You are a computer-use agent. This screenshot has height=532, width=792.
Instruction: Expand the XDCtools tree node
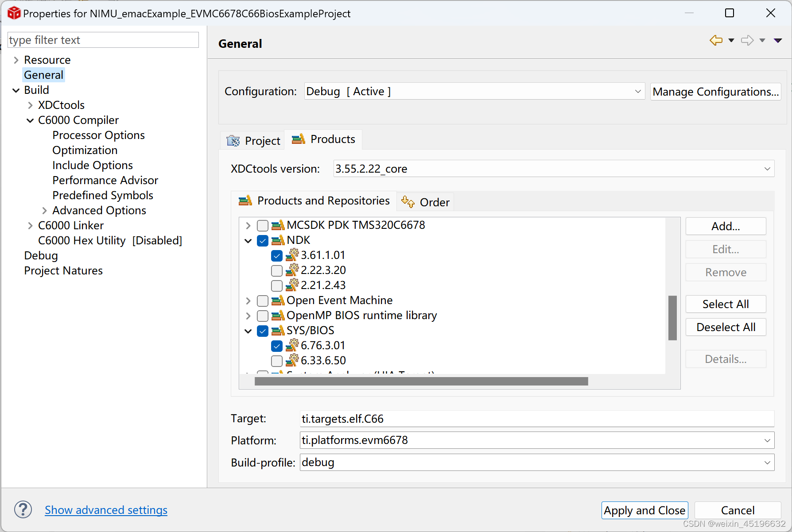(x=30, y=105)
